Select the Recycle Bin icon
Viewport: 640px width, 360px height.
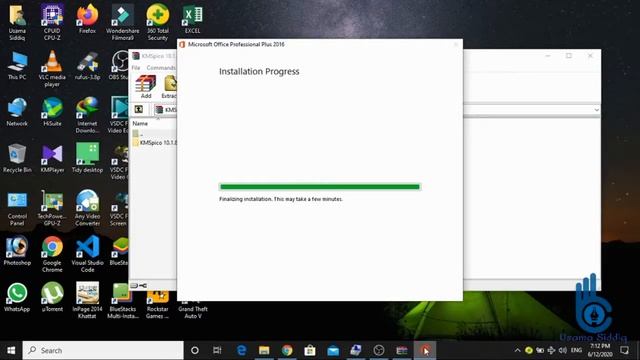[17, 158]
